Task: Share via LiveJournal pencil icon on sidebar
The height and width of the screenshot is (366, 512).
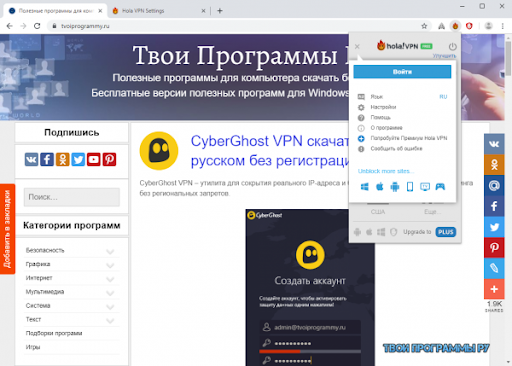Action: [x=494, y=268]
